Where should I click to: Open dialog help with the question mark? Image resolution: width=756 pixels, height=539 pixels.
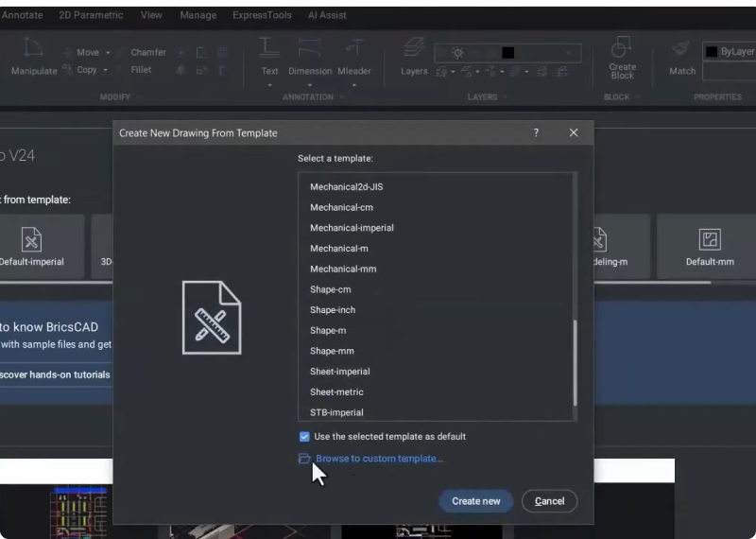pos(536,132)
